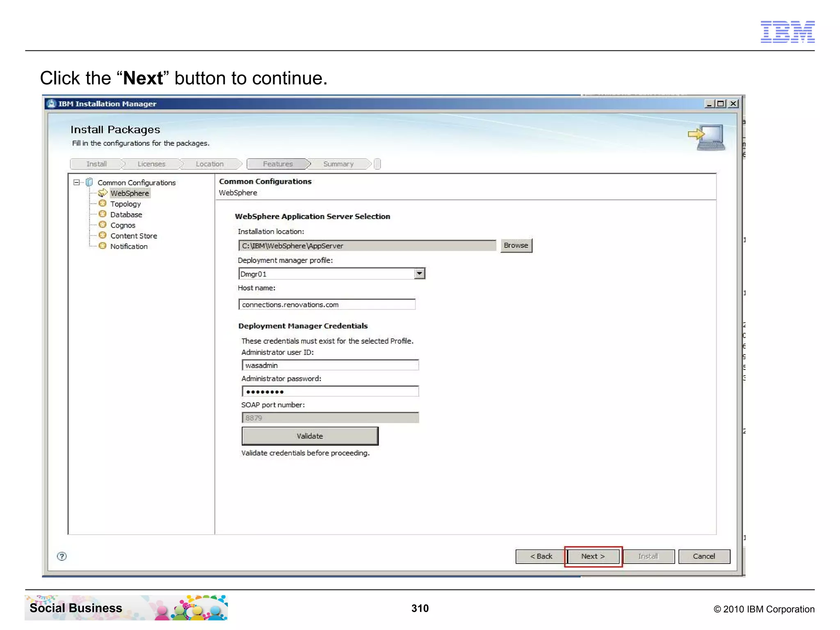Screen dimensions: 840x630
Task: Focus the Installation location field
Action: point(367,246)
